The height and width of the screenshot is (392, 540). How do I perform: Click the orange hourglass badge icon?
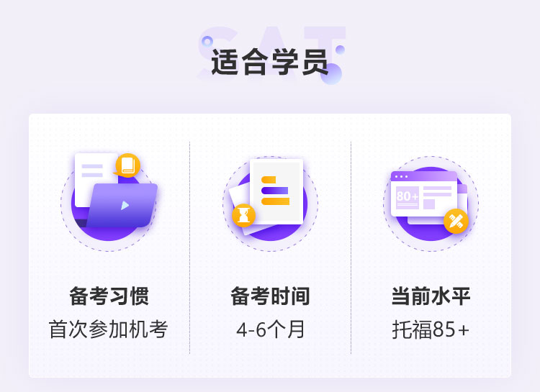tap(243, 216)
